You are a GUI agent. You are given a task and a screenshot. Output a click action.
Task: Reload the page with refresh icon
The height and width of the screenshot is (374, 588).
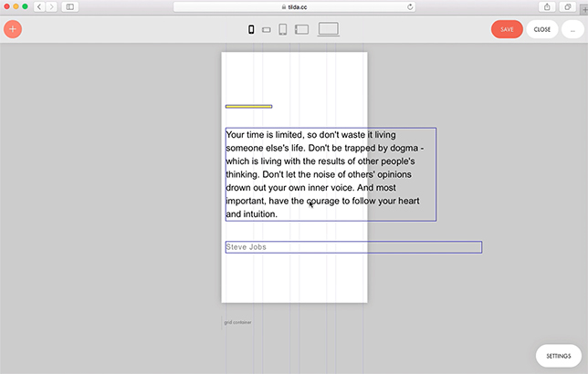(x=410, y=6)
